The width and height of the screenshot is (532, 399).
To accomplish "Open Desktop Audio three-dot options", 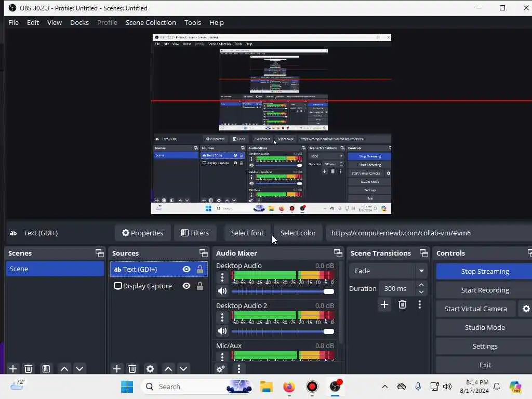I will tap(222, 277).
